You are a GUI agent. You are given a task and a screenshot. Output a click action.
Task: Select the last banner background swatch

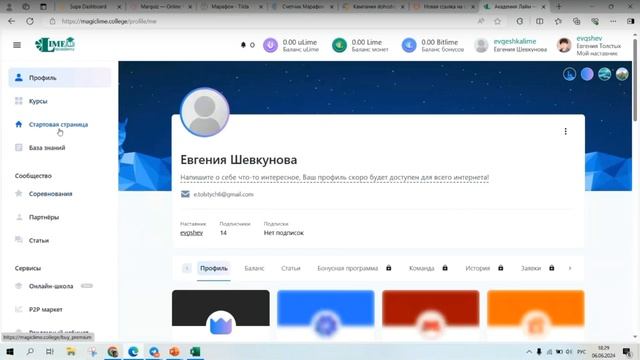click(622, 74)
